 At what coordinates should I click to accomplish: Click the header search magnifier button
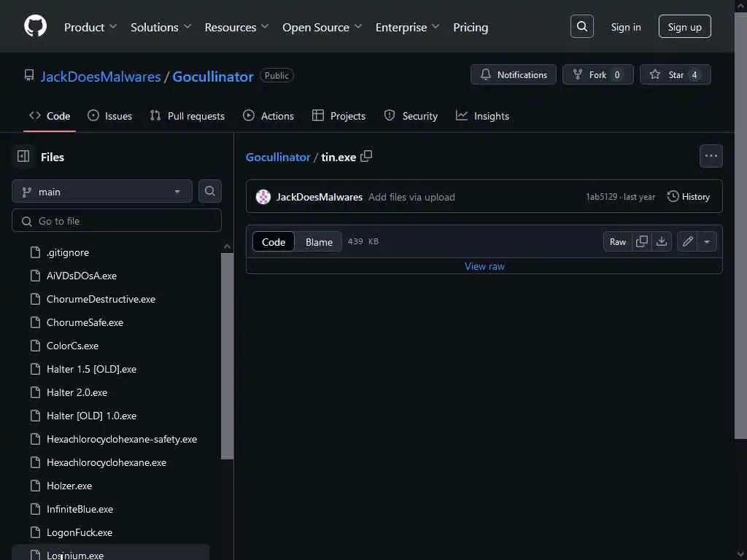click(581, 26)
